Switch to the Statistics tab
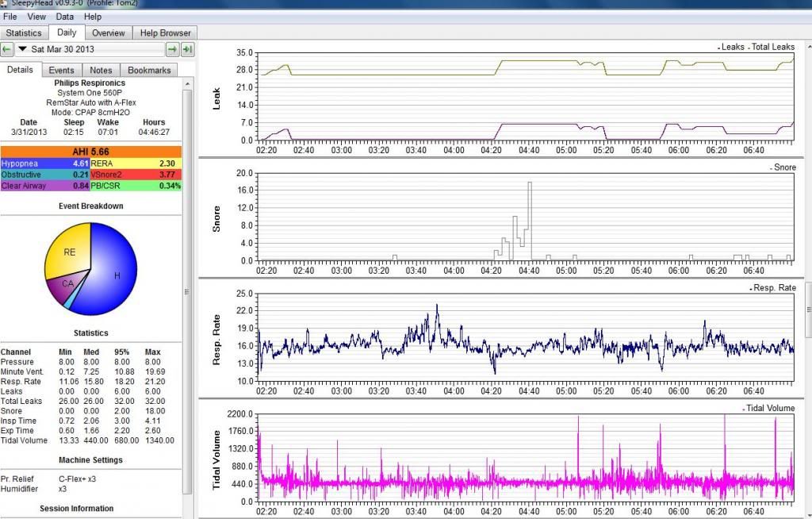Screen dimensions: 812x519 [24, 33]
